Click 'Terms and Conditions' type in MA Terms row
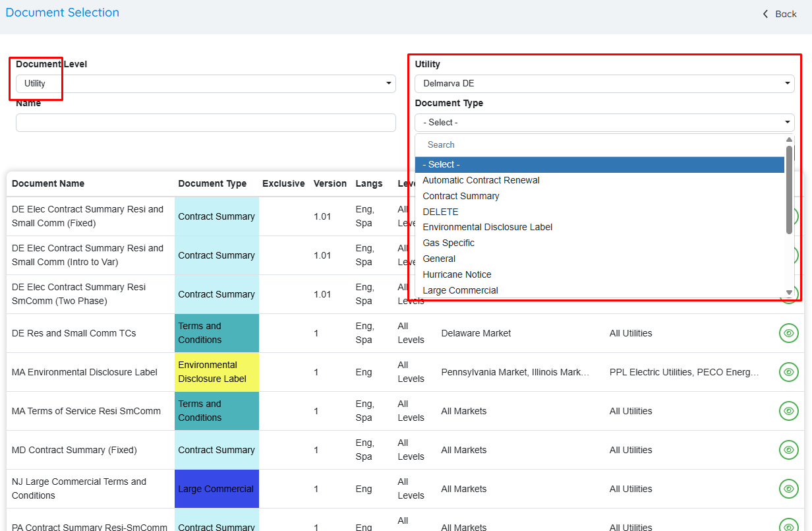Viewport: 812px width, 531px height. tap(217, 411)
